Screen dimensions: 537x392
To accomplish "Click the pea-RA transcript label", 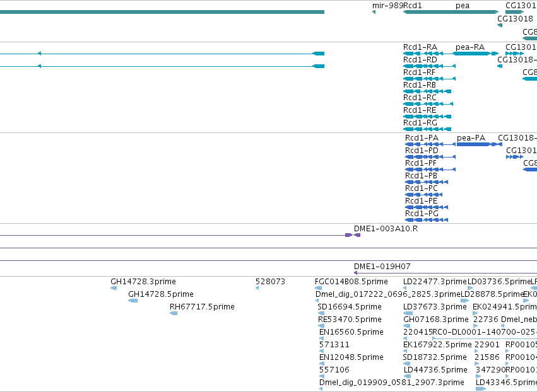I will pyautogui.click(x=470, y=47).
